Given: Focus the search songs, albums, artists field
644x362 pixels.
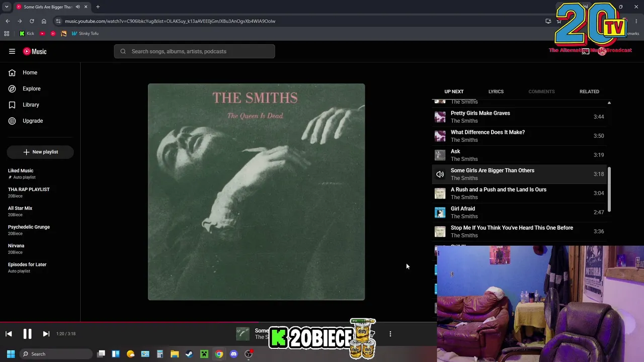Looking at the screenshot, I should point(194,51).
